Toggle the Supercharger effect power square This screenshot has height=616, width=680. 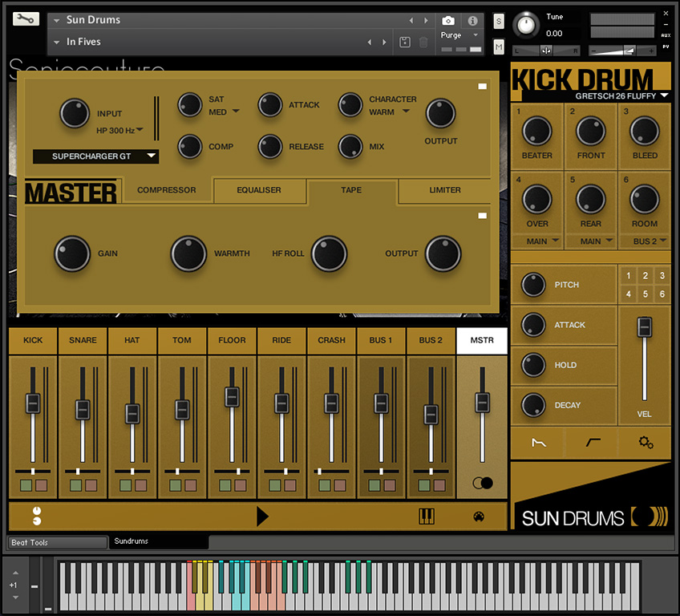[x=482, y=87]
